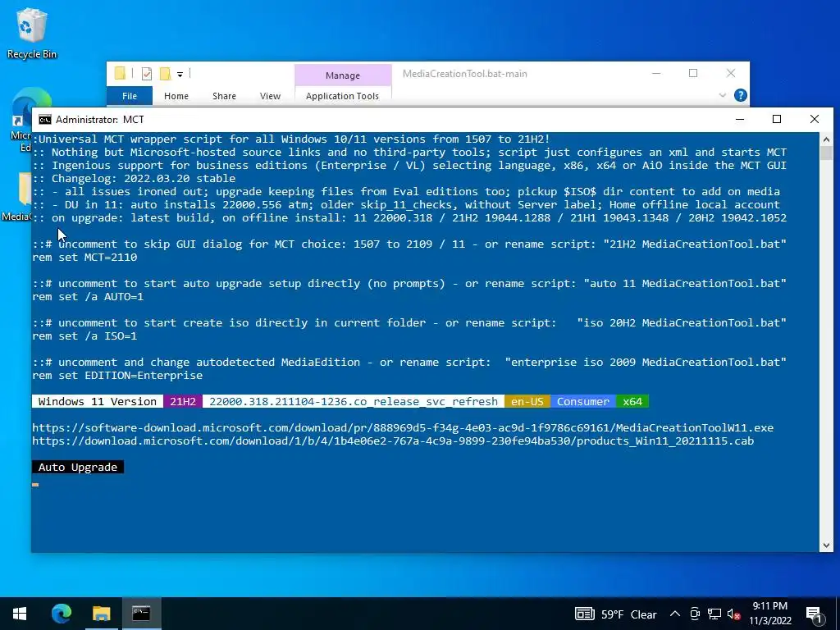Screen dimensions: 840x630
Task: Close the MediaCreationTool.bat-main Explorer window
Action: (731, 73)
